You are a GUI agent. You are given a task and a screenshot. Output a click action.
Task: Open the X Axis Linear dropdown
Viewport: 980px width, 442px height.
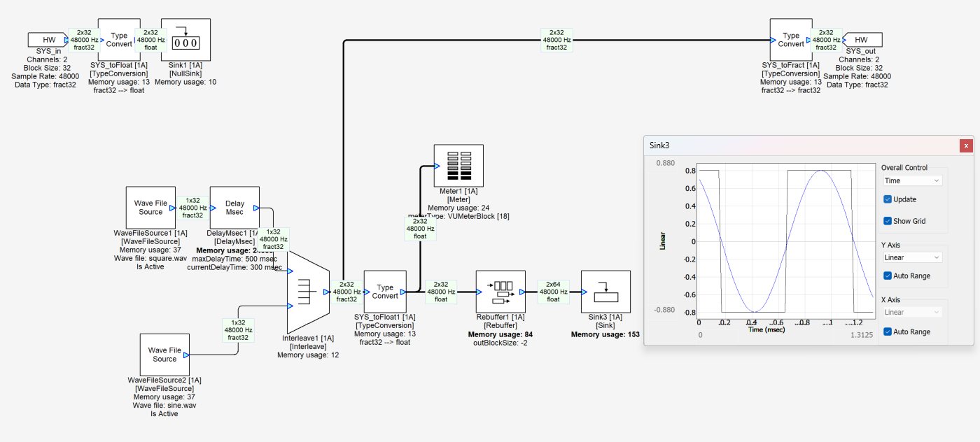coord(911,312)
